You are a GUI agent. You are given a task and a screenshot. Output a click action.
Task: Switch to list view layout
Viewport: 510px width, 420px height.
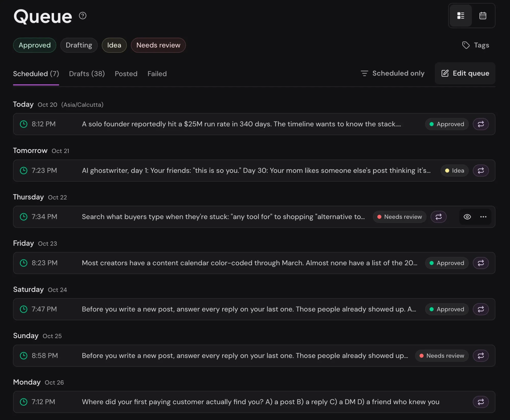pyautogui.click(x=461, y=16)
